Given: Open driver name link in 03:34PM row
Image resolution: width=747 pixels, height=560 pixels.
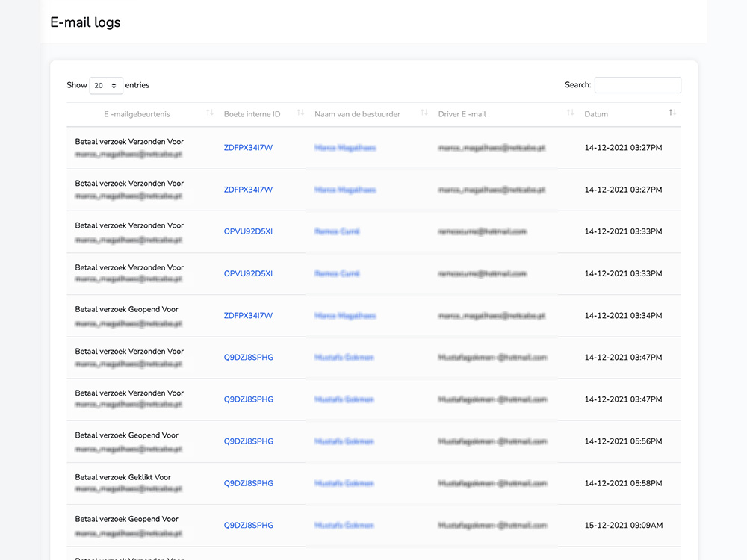Looking at the screenshot, I should 345,315.
